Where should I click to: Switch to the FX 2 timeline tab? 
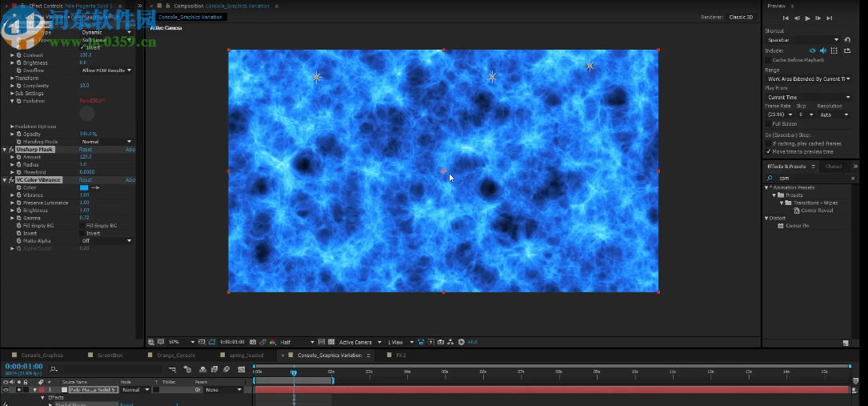tap(400, 355)
